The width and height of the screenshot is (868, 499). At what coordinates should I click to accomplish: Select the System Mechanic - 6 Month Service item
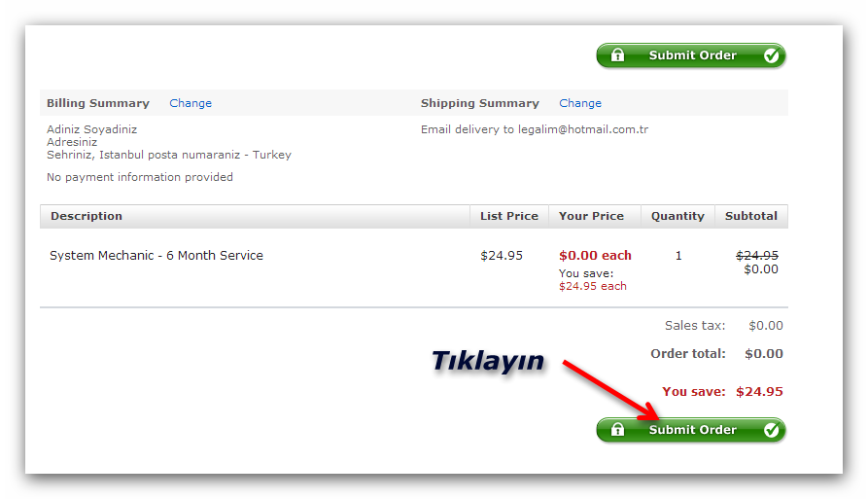click(x=156, y=256)
